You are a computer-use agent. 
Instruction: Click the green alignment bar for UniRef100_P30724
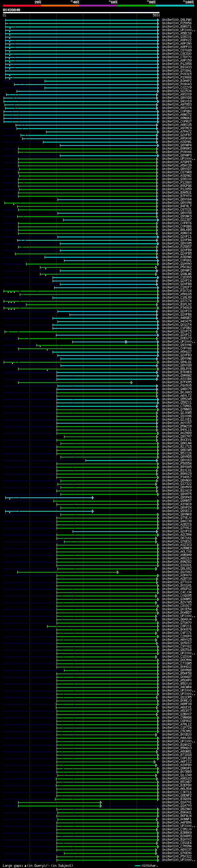[x=81, y=291]
